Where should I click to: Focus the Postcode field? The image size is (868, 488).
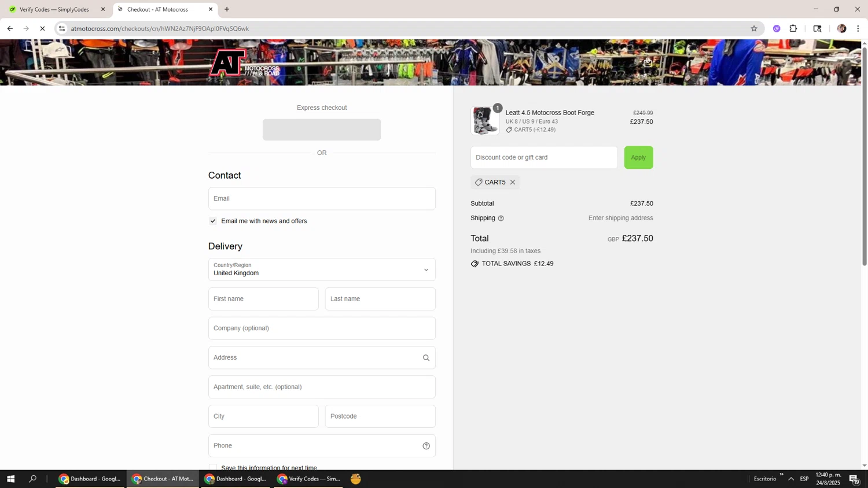coord(380,416)
